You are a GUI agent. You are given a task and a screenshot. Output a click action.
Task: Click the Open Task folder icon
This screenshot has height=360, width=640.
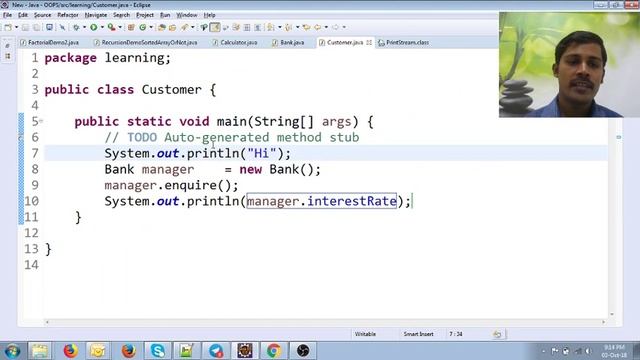tap(172, 27)
